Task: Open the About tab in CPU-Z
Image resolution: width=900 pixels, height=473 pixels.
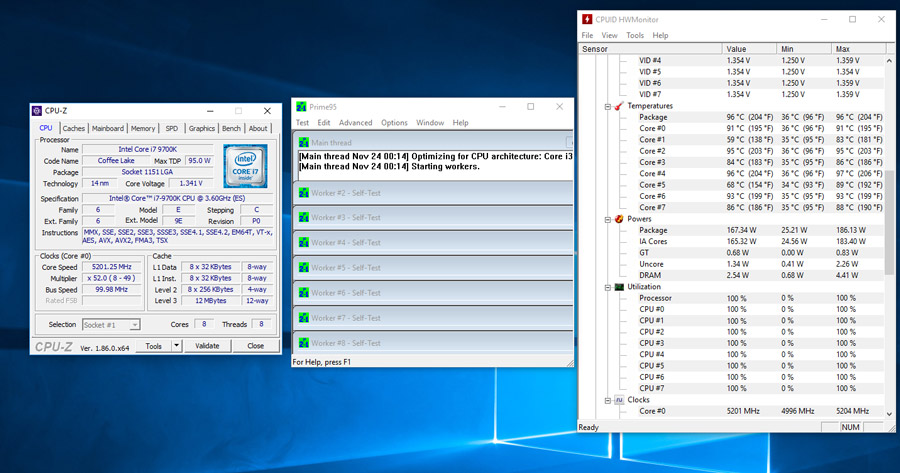Action: [258, 129]
